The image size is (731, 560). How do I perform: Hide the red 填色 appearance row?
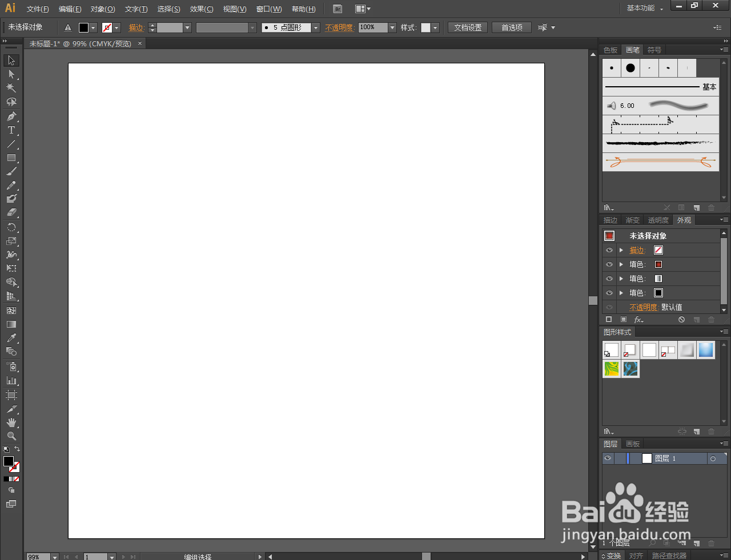click(609, 264)
